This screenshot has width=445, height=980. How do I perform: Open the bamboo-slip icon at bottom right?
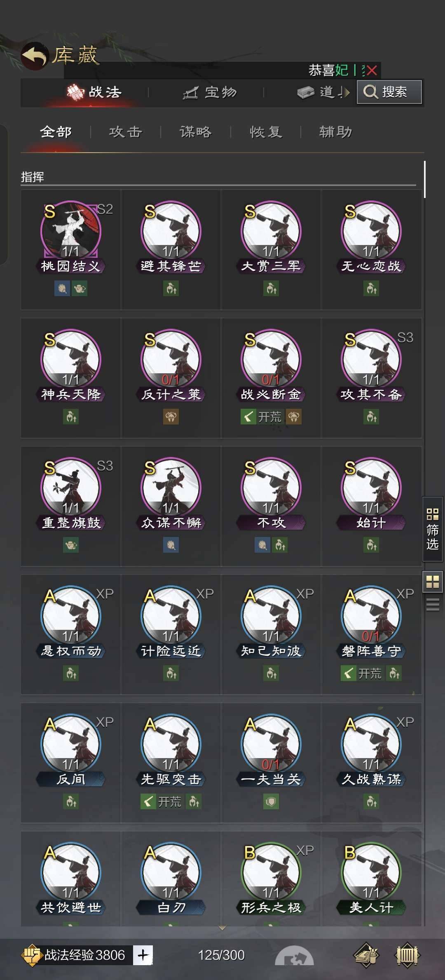[408, 954]
